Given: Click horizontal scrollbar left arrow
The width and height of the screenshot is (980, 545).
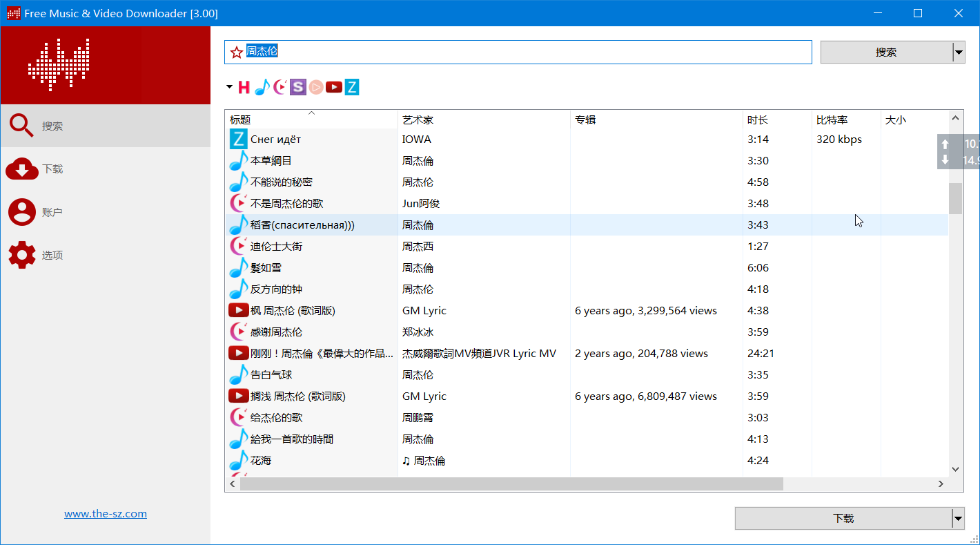Looking at the screenshot, I should pos(233,484).
